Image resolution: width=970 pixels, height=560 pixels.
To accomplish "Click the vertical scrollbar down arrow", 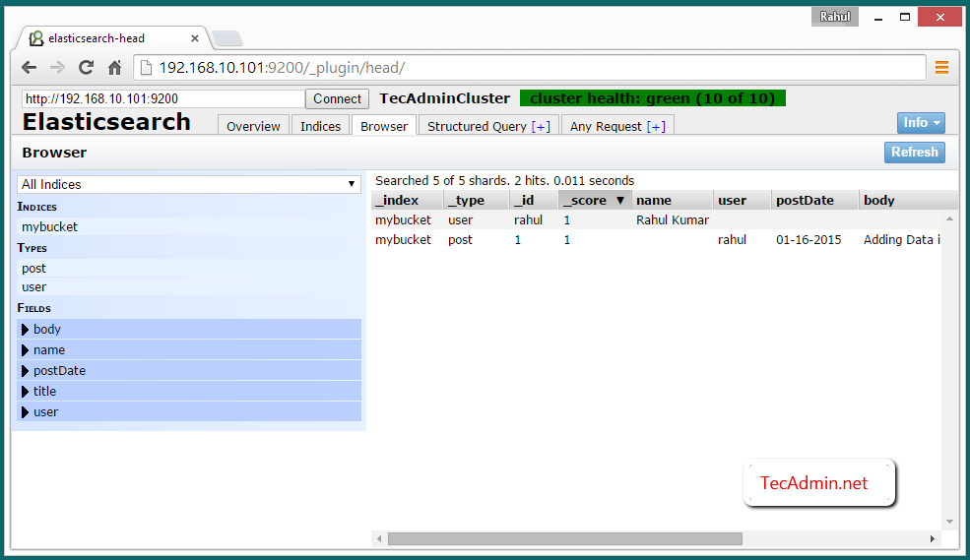I will click(x=949, y=523).
